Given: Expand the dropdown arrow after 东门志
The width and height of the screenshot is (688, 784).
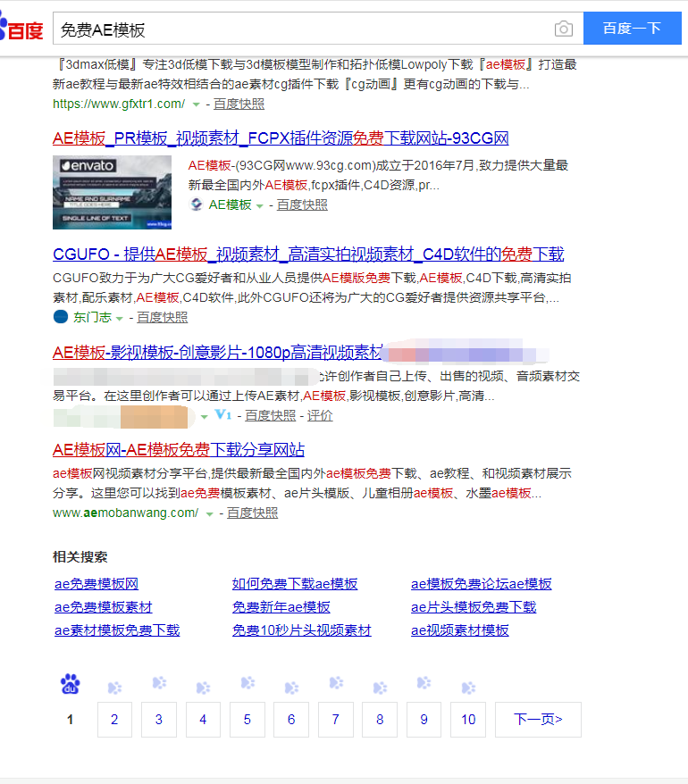Looking at the screenshot, I should 119,318.
